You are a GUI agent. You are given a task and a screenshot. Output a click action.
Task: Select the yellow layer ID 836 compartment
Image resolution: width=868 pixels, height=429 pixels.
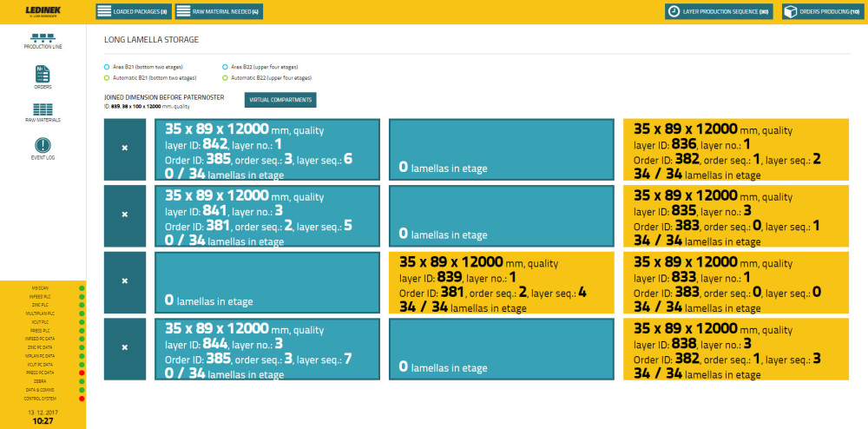click(x=736, y=150)
